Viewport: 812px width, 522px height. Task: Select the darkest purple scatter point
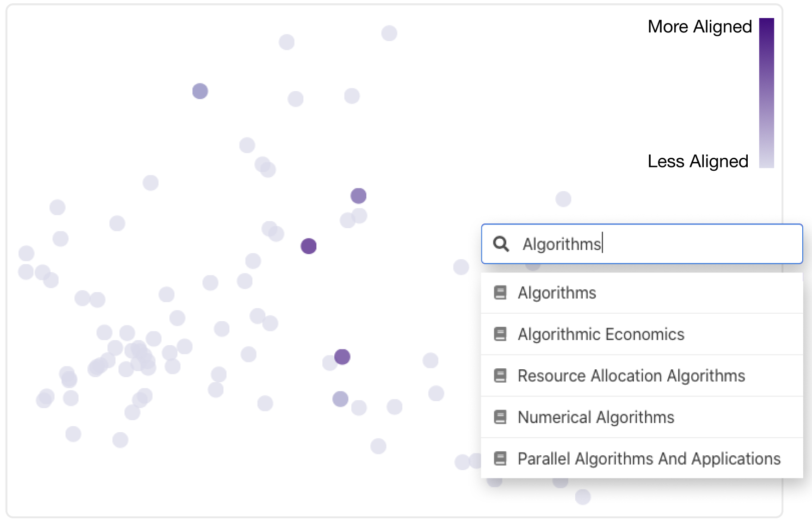308,246
